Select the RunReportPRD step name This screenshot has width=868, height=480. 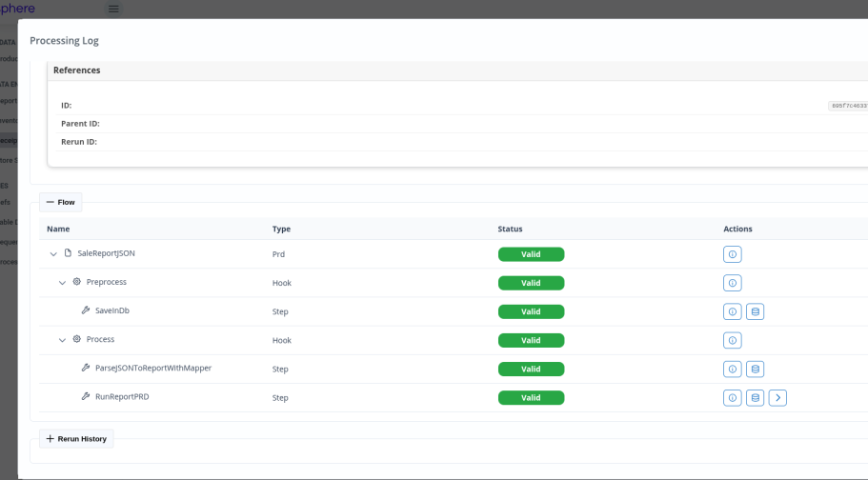coord(122,397)
